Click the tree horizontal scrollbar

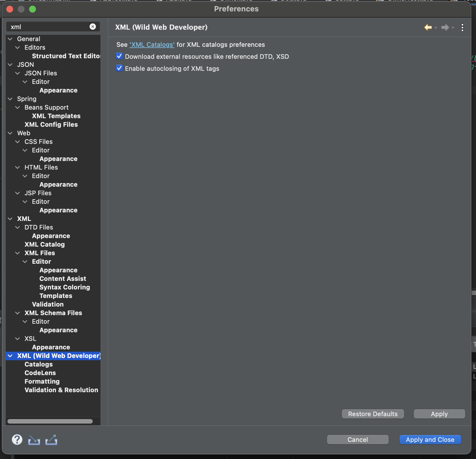coord(50,421)
